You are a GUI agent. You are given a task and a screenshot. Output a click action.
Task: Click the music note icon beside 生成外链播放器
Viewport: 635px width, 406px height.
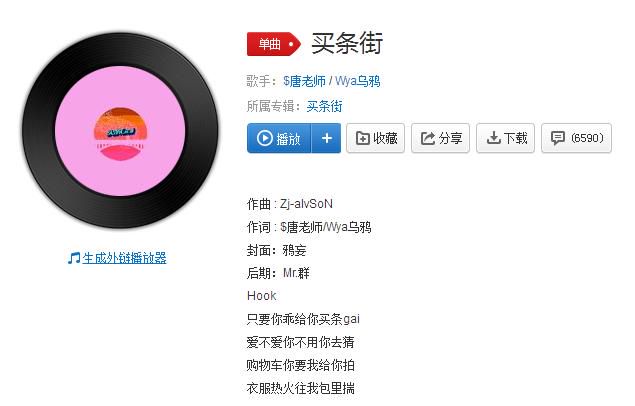point(74,258)
